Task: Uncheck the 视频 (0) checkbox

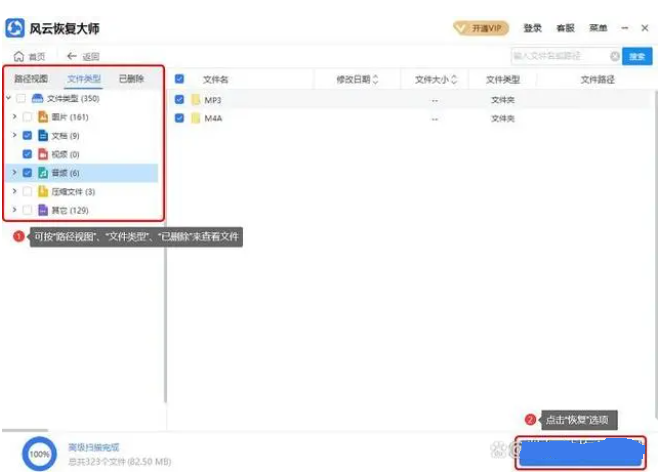Action: click(x=27, y=154)
